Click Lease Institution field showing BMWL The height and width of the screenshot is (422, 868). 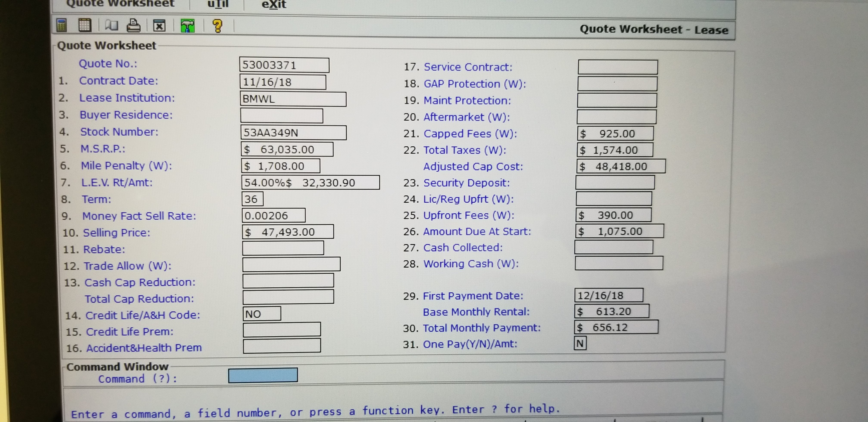click(293, 99)
